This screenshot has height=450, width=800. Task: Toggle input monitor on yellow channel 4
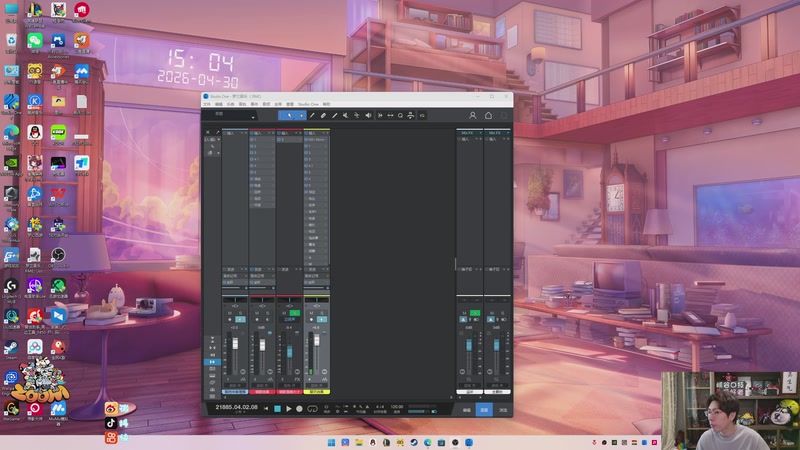322,319
